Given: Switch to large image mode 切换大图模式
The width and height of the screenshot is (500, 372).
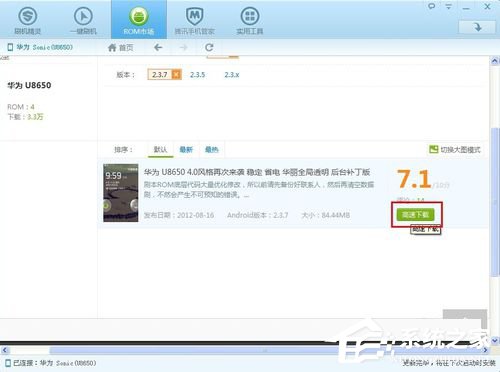Looking at the screenshot, I should [455, 150].
